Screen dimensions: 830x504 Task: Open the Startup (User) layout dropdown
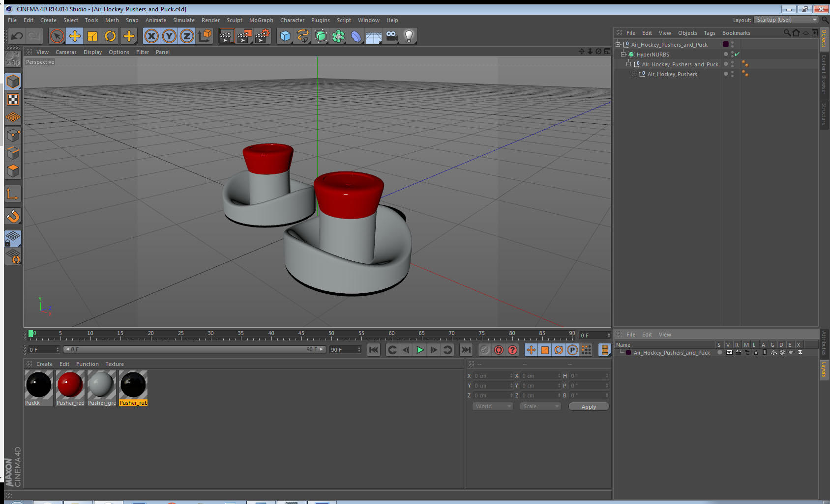[x=787, y=20]
